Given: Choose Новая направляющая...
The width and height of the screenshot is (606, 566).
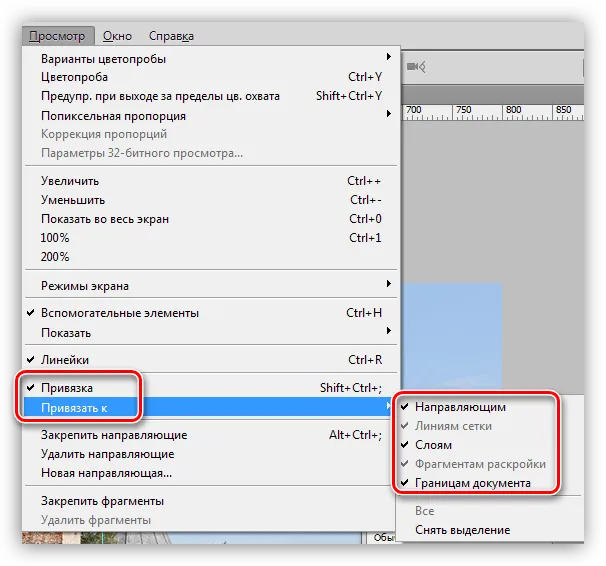Looking at the screenshot, I should 211,473.
